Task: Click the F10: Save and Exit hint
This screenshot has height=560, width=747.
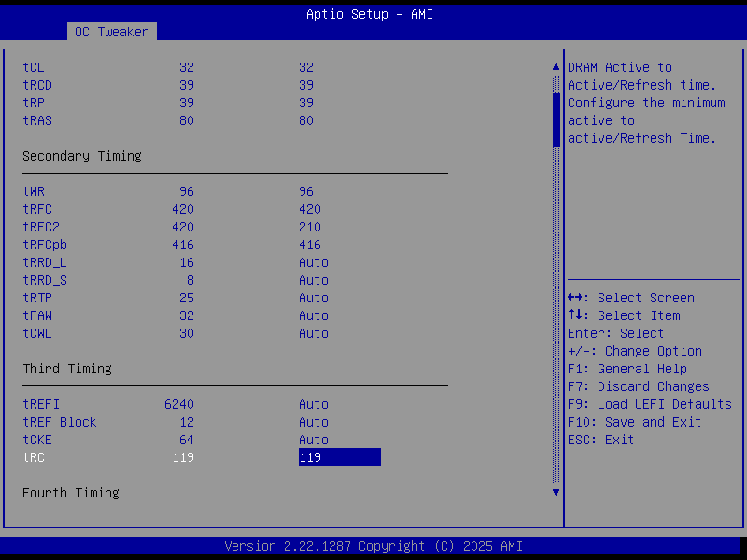Action: click(x=634, y=422)
